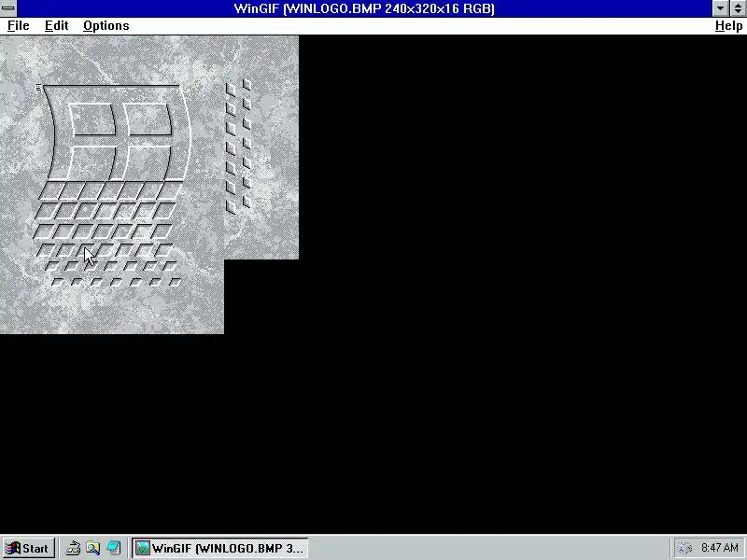Image resolution: width=747 pixels, height=560 pixels.
Task: Click the system tray icon next to the clock
Action: coord(684,548)
